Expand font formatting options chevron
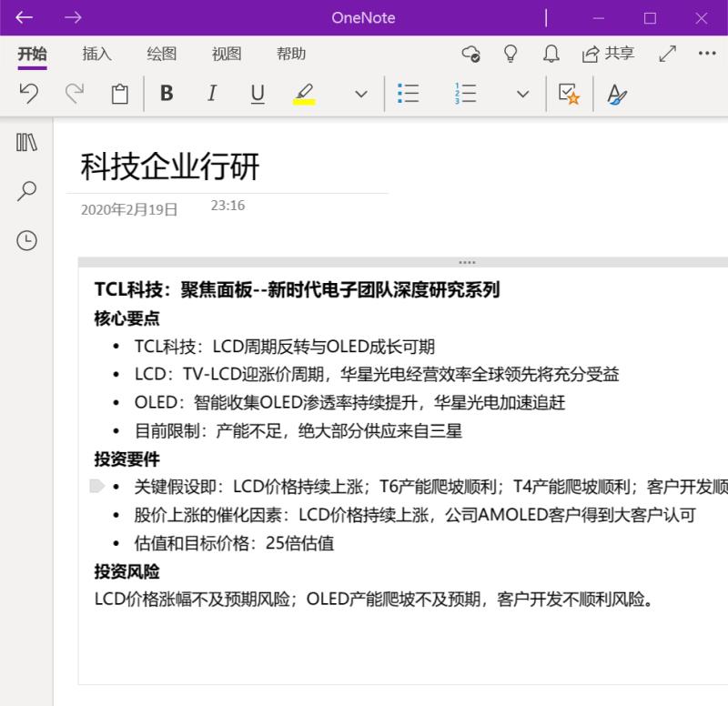Screen dimensions: 728x706 tap(361, 94)
